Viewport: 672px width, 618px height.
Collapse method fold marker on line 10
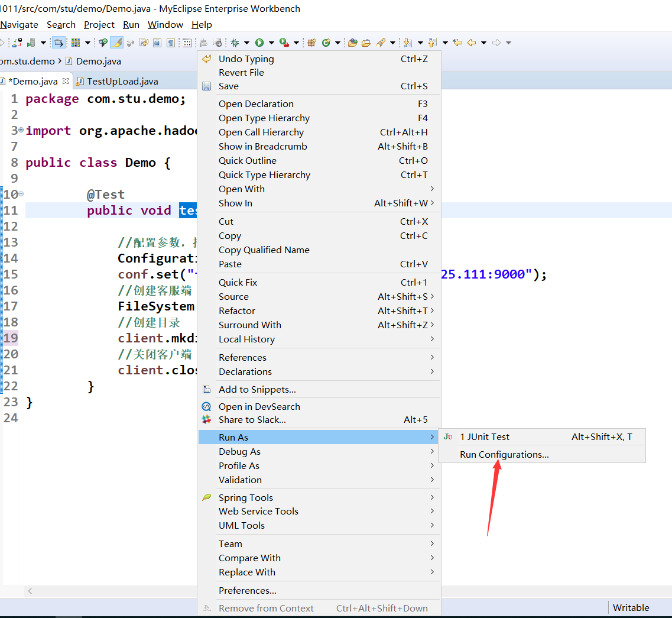tap(21, 194)
